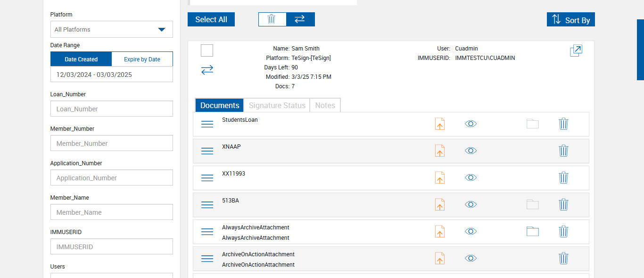
Task: Switch to the Documents tab
Action: tap(220, 105)
